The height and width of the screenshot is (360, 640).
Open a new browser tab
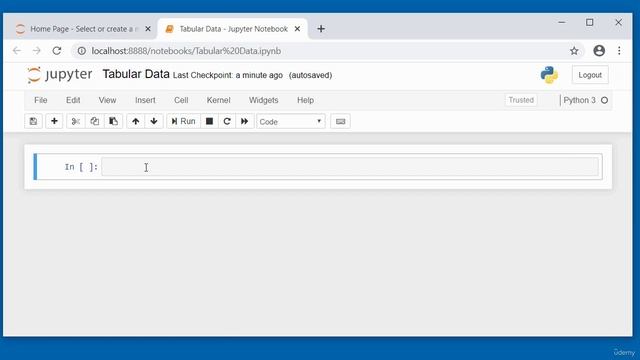(321, 29)
